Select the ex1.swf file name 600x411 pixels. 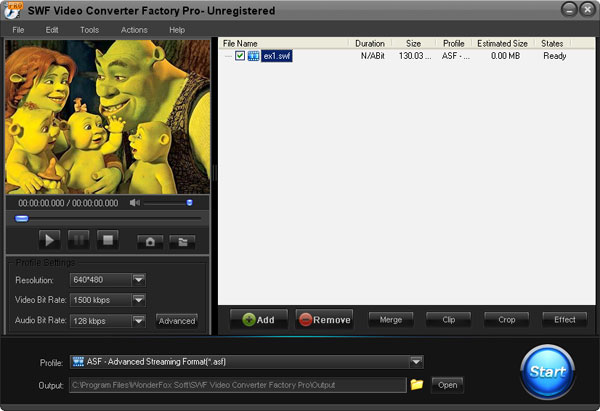click(x=277, y=56)
